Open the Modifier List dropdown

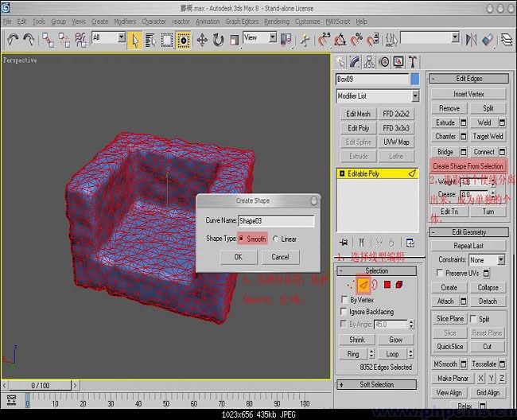click(415, 96)
